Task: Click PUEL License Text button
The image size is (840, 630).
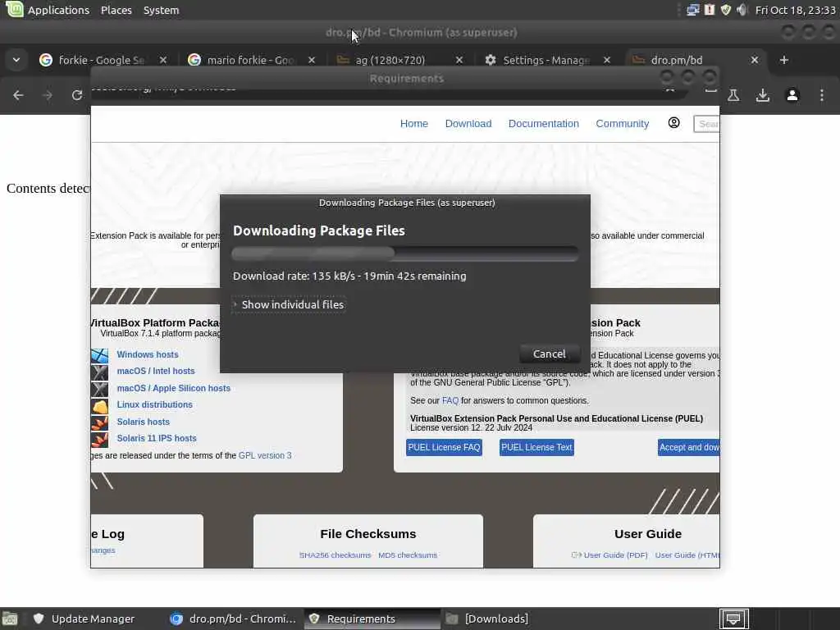Action: point(536,447)
